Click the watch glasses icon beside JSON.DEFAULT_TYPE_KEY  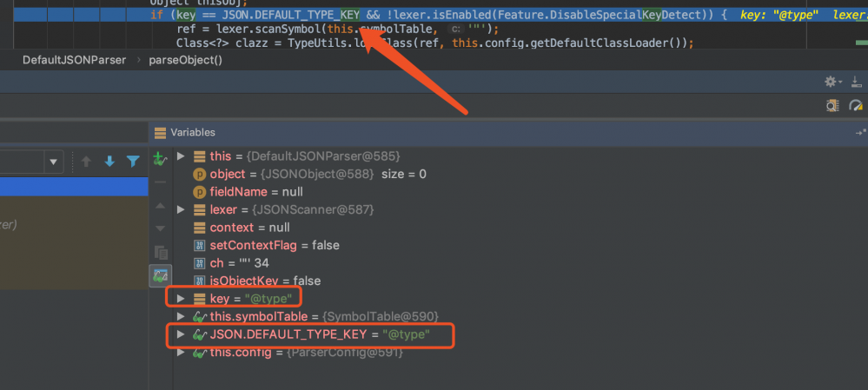click(x=199, y=334)
